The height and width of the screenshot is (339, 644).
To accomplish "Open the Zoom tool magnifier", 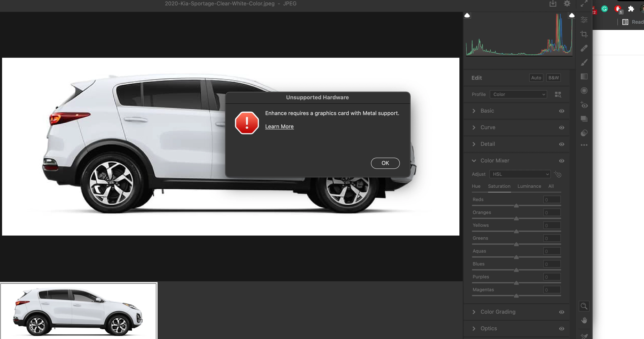I will tap(584, 306).
